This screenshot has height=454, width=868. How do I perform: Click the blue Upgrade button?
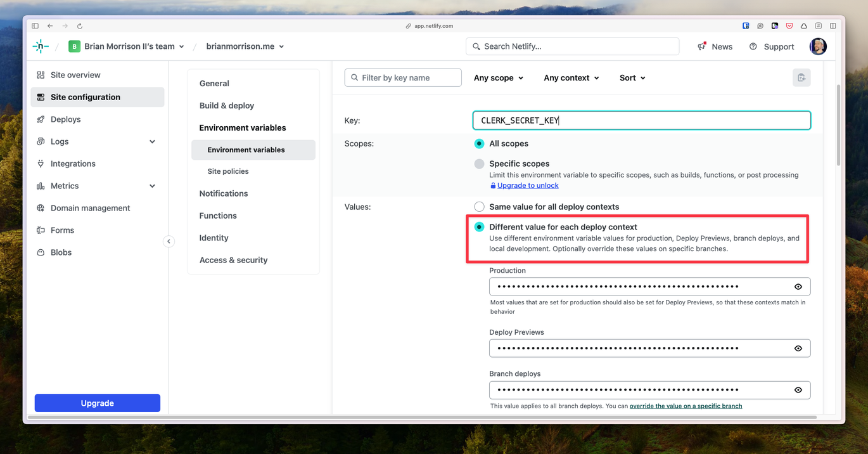[98, 403]
